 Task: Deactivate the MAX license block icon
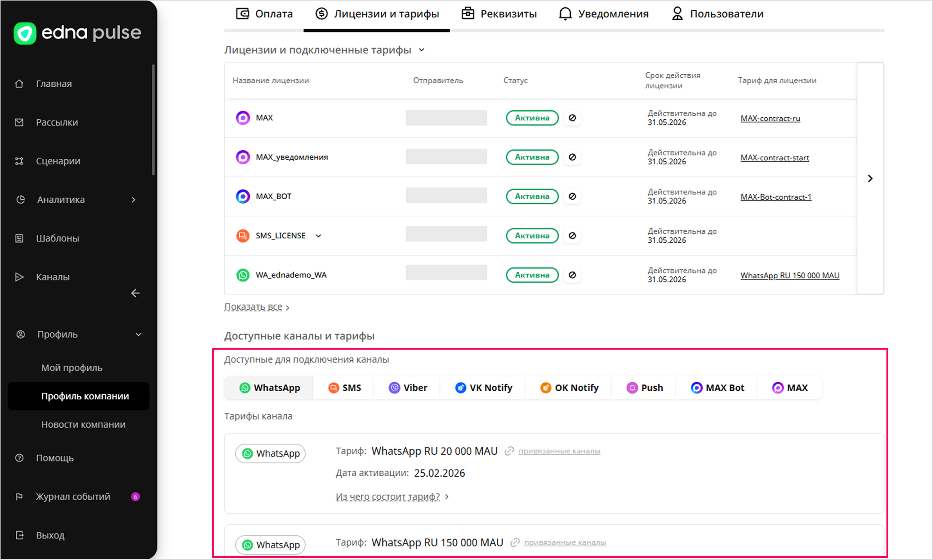pyautogui.click(x=572, y=118)
